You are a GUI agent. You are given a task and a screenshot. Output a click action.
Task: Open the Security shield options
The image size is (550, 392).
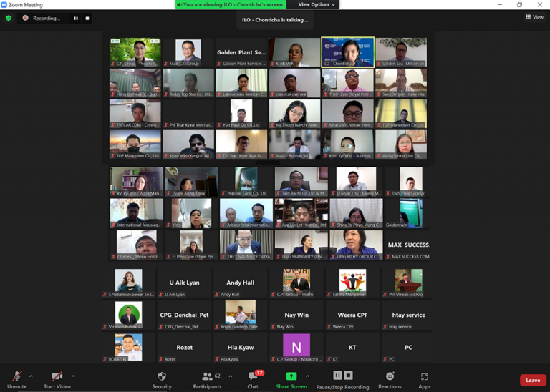click(162, 379)
